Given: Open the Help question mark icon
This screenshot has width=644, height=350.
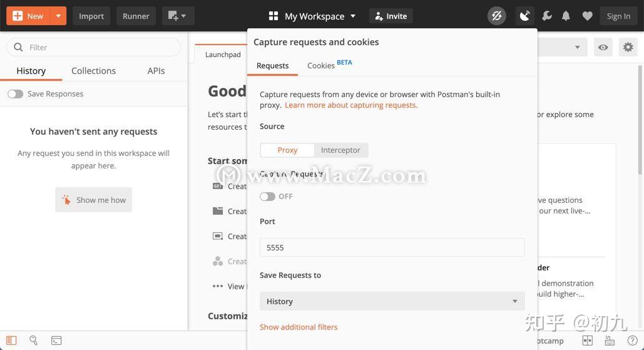Looking at the screenshot, I should (633, 341).
